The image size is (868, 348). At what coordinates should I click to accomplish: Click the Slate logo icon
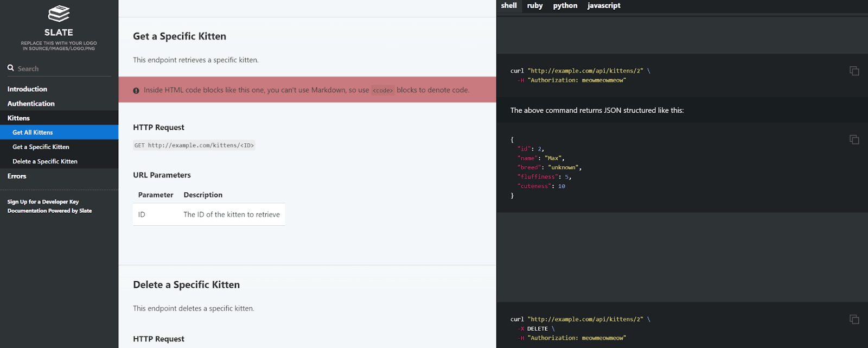59,14
